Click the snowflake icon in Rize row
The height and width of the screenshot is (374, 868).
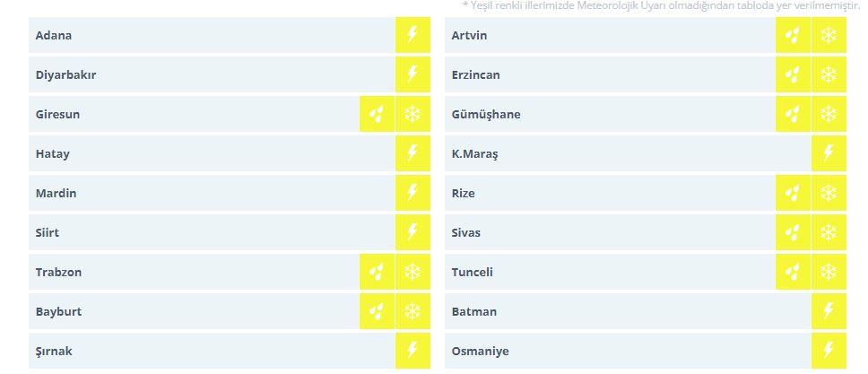coord(829,193)
